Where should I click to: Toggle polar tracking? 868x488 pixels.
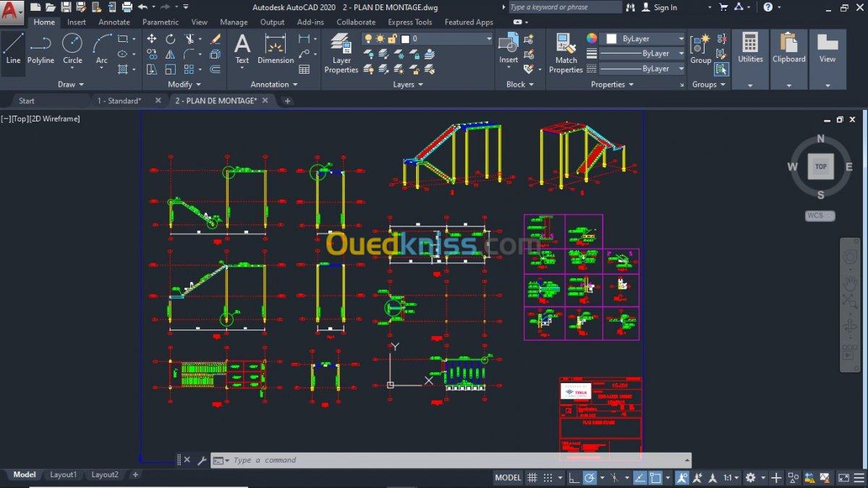pos(590,477)
